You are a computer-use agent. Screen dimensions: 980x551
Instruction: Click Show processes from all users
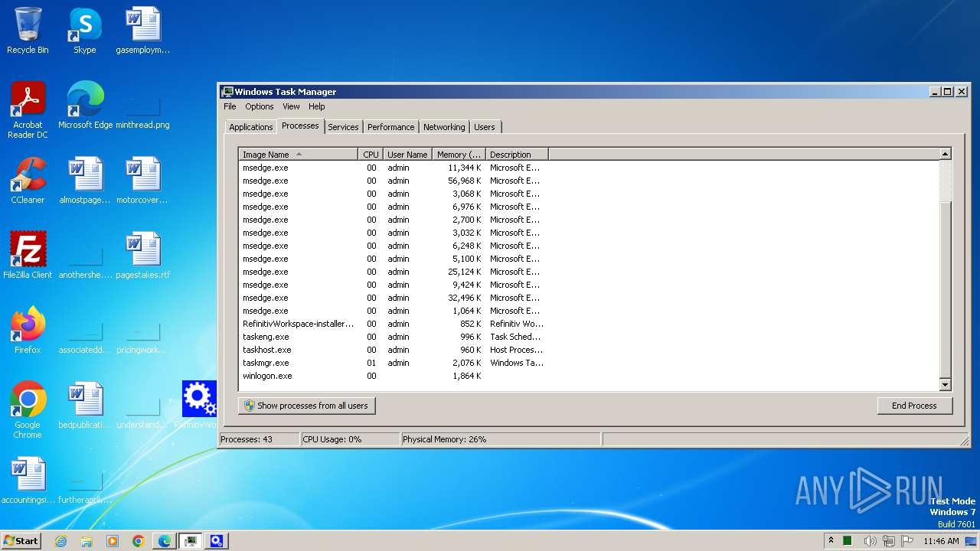(x=306, y=406)
